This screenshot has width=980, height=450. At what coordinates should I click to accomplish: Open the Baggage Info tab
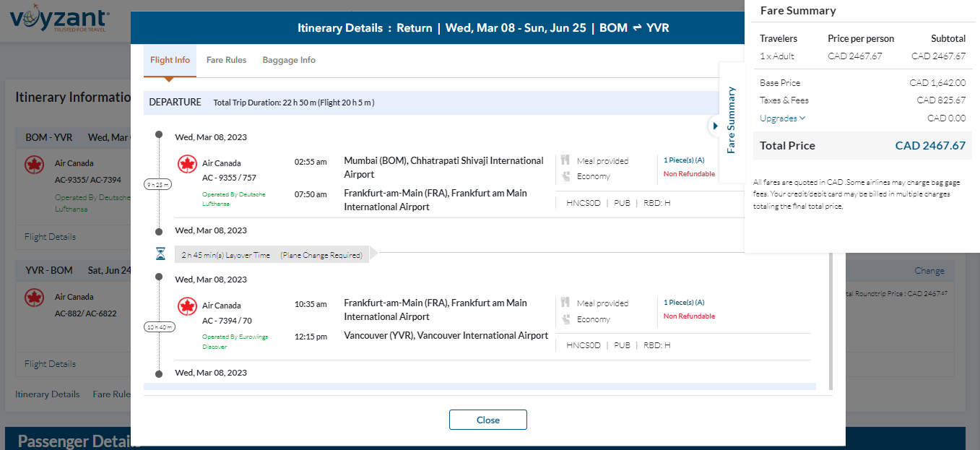click(x=289, y=60)
